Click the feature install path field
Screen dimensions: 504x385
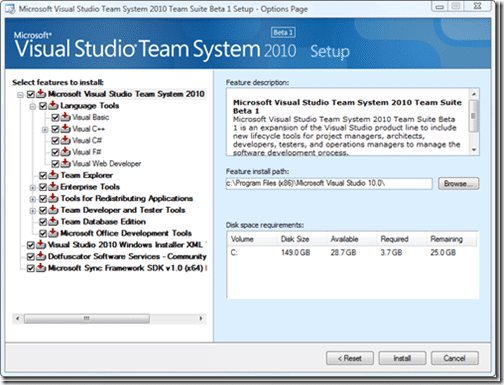[x=329, y=183]
